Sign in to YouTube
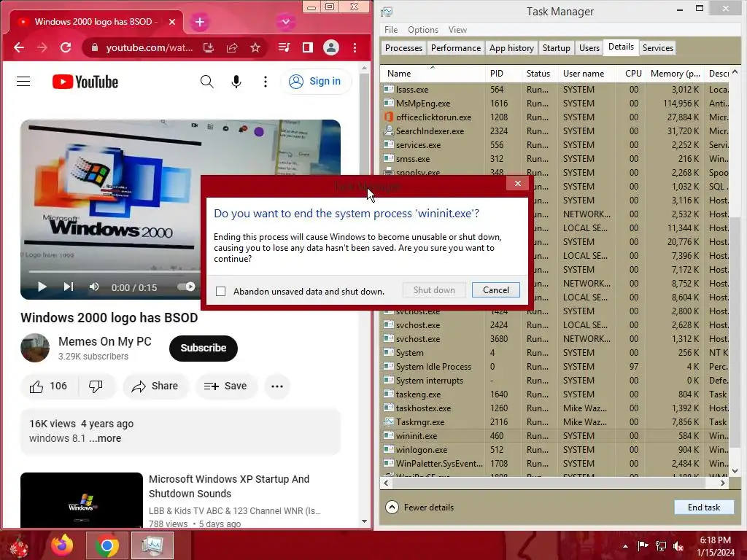 coord(316,82)
